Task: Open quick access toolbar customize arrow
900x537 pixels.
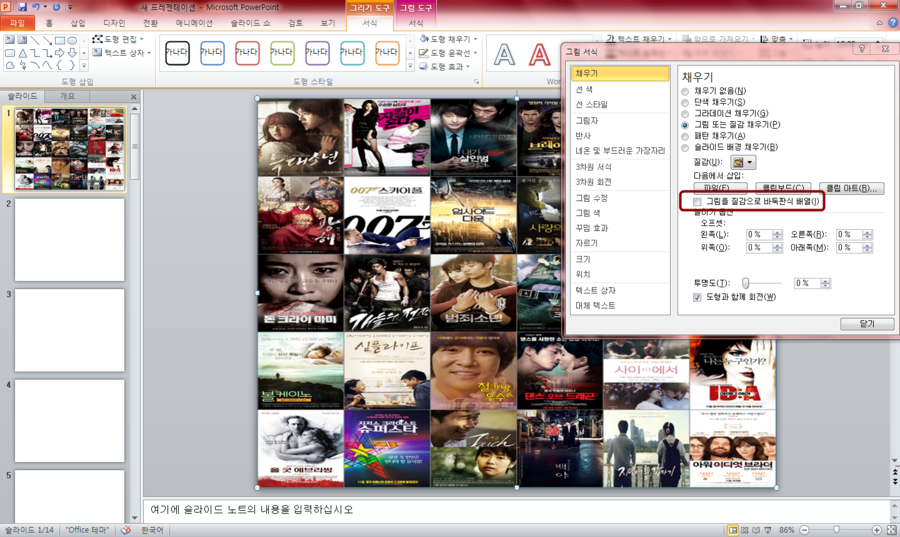Action: 71,7
